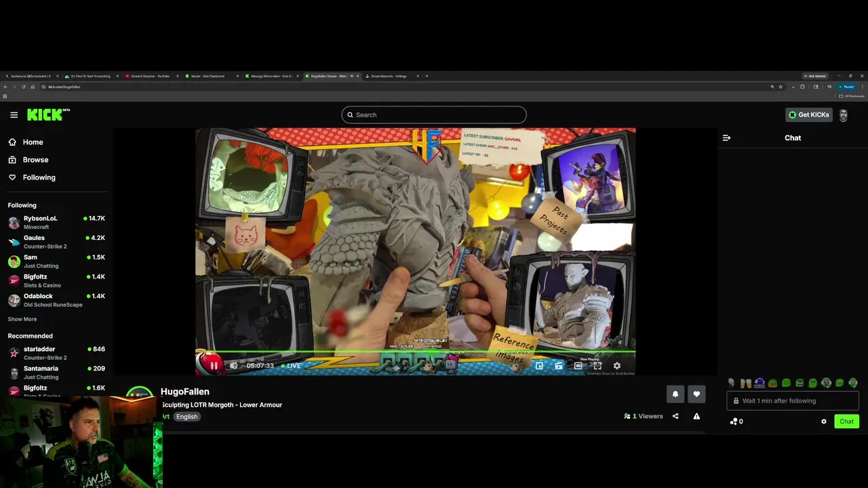Open Chrome three-dot menu
The image size is (868, 488).
click(x=862, y=87)
